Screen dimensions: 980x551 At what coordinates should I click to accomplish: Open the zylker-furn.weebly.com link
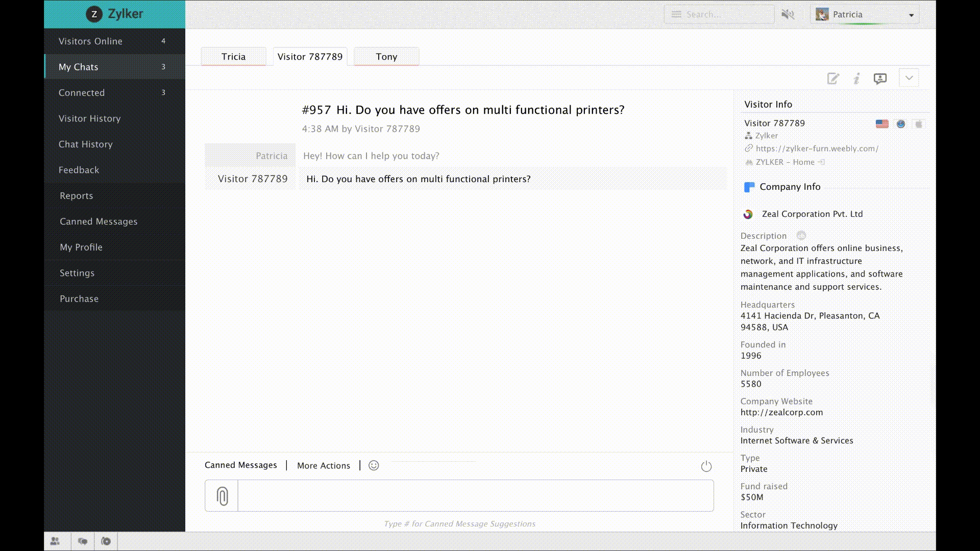click(817, 148)
